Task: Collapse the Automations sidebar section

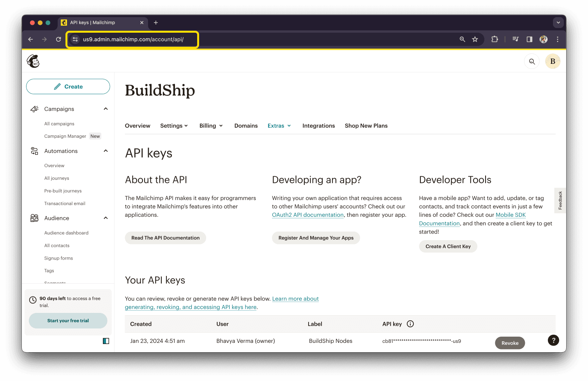Action: click(x=106, y=151)
